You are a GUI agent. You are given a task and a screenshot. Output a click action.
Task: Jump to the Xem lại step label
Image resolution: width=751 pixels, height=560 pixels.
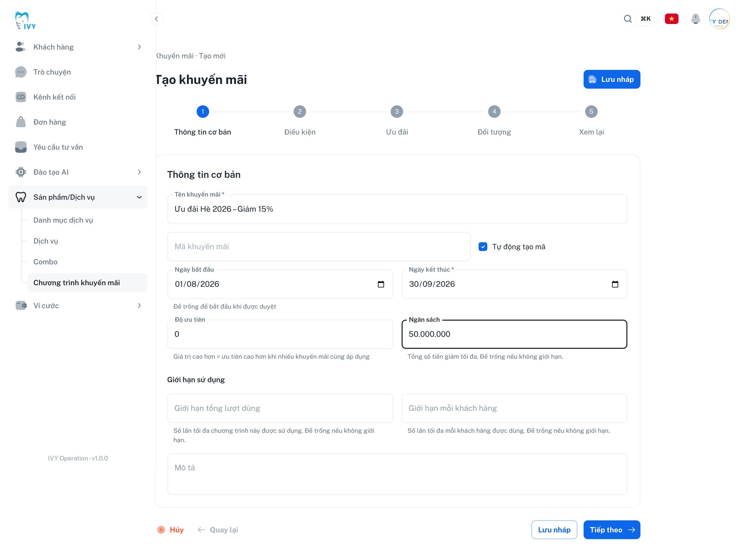click(591, 132)
